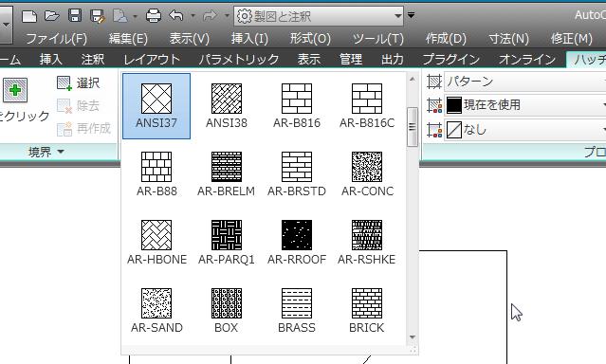
Task: Open the 修正(M) menu
Action: pos(572,39)
